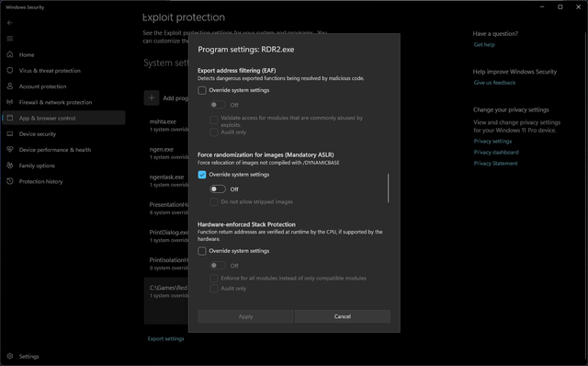Minimize the Windows Security window

[x=542, y=6]
